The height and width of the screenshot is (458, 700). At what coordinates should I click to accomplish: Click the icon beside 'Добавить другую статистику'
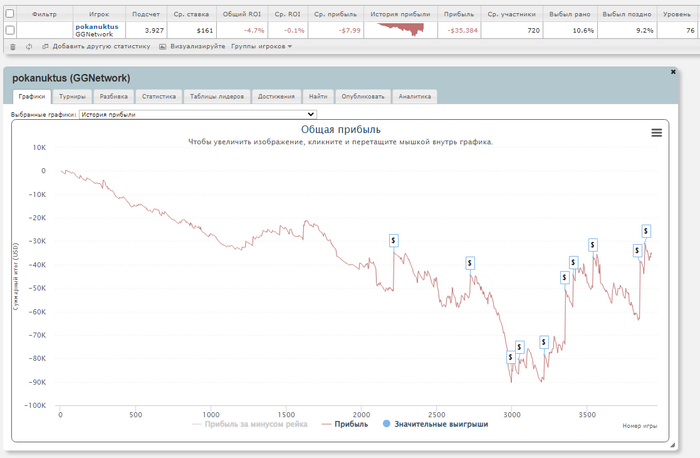45,46
